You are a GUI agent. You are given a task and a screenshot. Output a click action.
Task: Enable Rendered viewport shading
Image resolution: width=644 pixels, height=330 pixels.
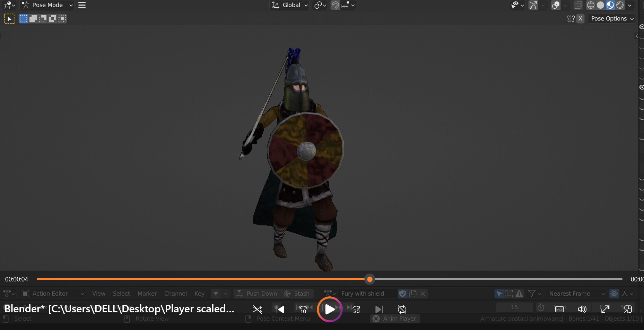(x=619, y=5)
